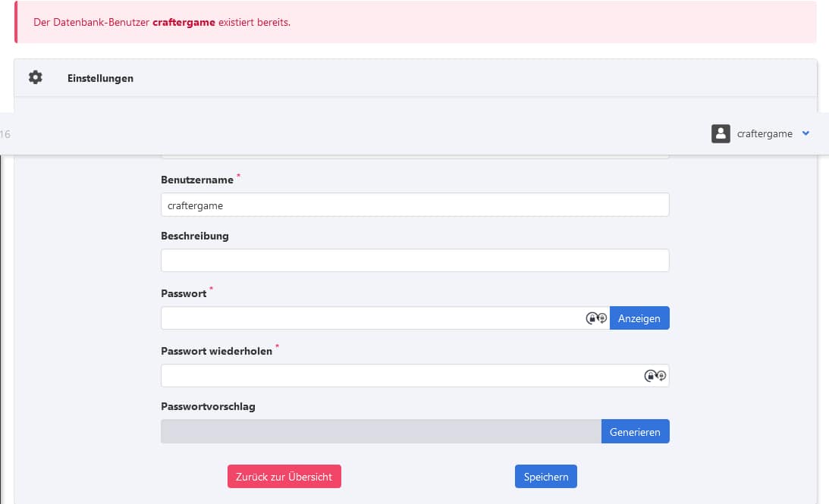This screenshot has height=504, width=829.
Task: Focus the Beschreibung input field
Action: coord(414,261)
